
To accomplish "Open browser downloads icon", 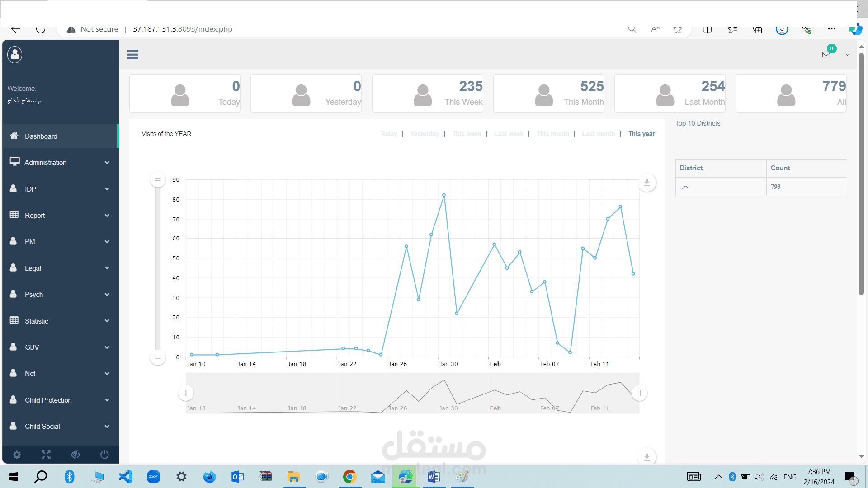I will tap(782, 29).
